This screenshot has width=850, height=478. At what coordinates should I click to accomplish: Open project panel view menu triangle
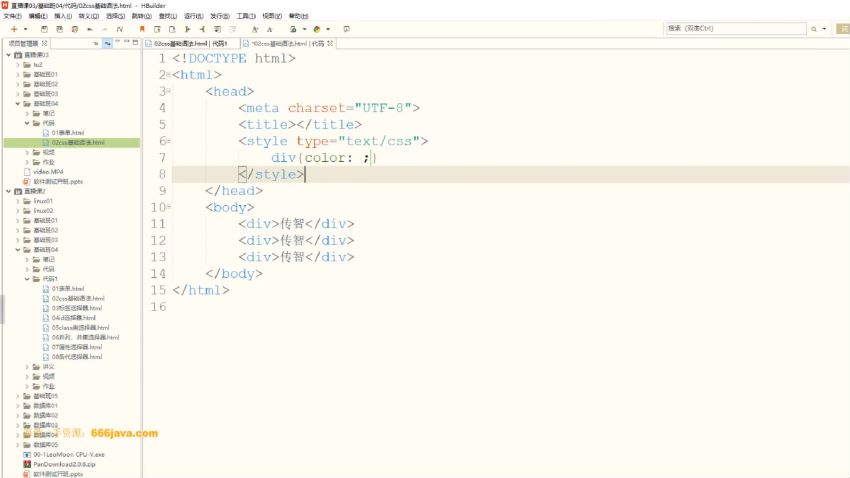click(117, 42)
